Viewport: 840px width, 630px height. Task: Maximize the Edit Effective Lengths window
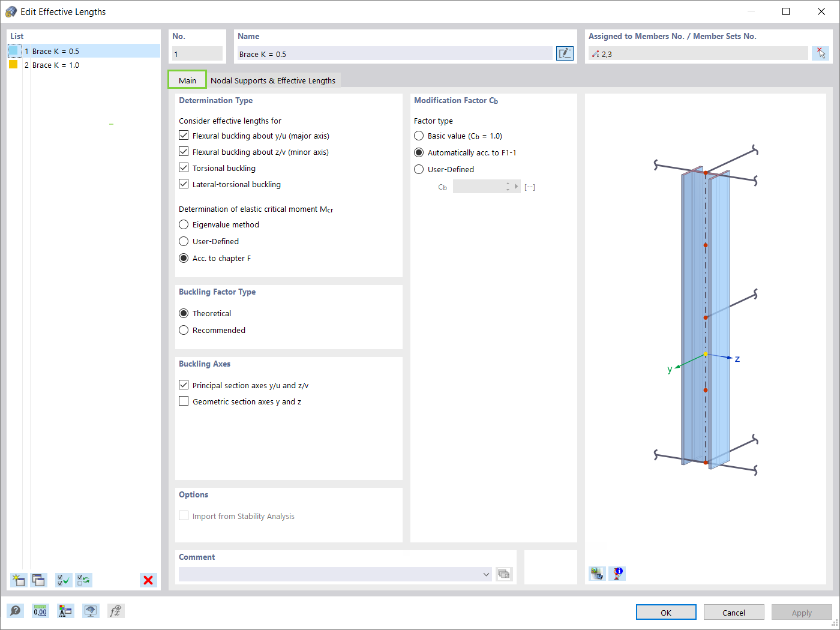point(786,11)
